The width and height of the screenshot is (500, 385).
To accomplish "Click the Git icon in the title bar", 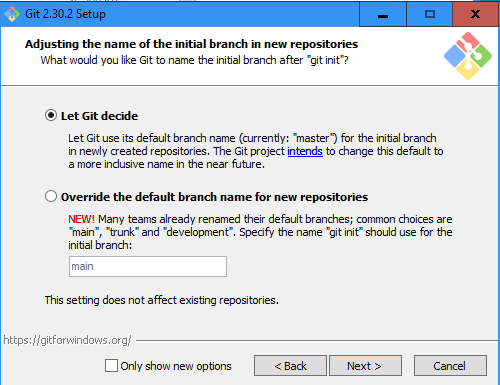I will (12, 14).
